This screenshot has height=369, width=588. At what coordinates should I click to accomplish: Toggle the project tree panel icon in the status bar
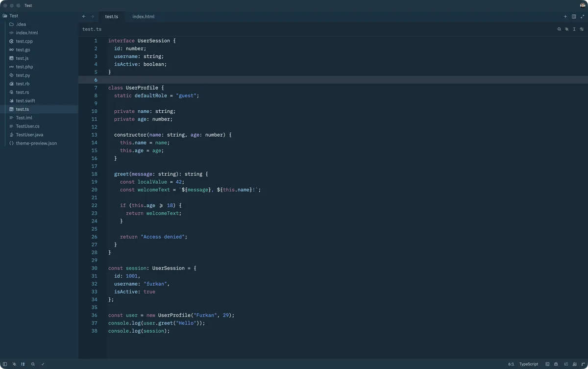point(23,364)
